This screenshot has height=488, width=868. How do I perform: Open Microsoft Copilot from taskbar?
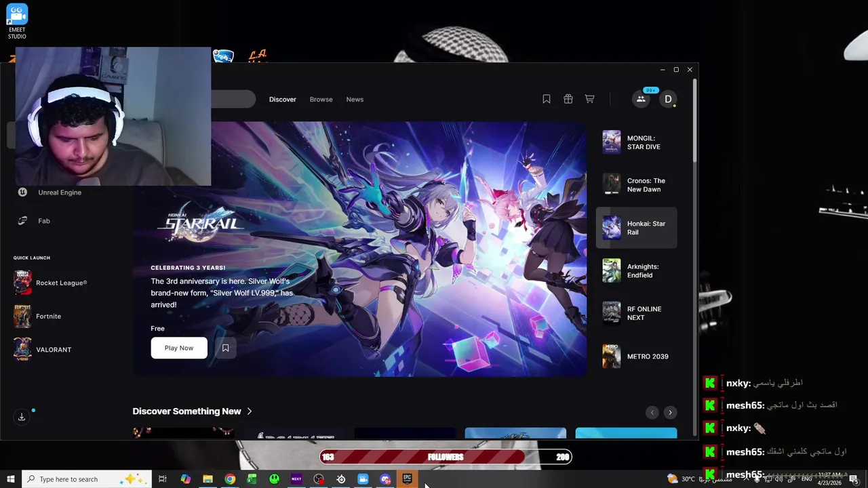(x=185, y=479)
